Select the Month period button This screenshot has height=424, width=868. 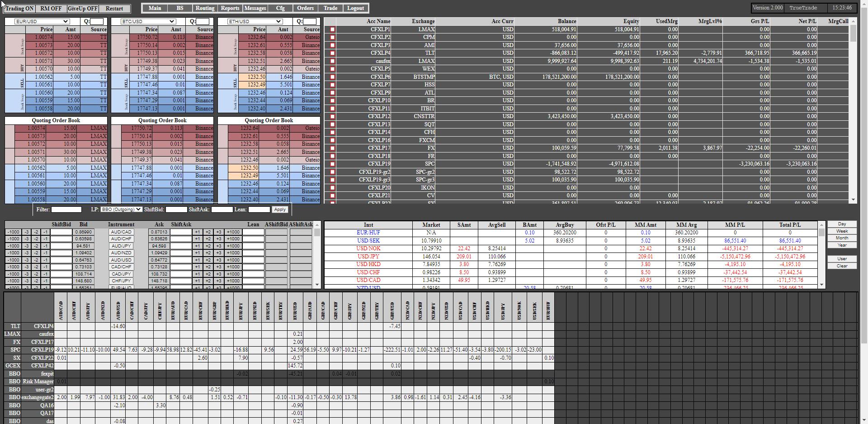(x=842, y=238)
